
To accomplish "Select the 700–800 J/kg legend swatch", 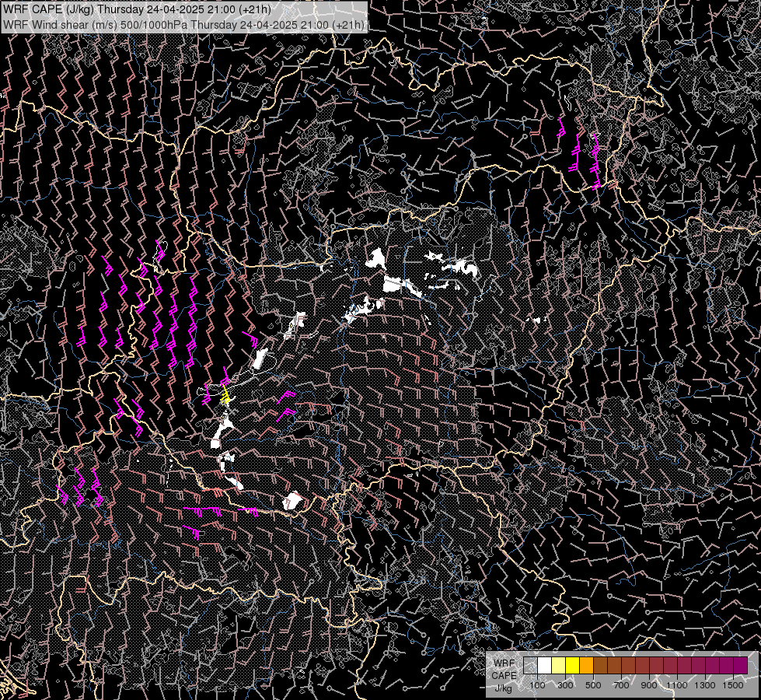I will [x=629, y=665].
